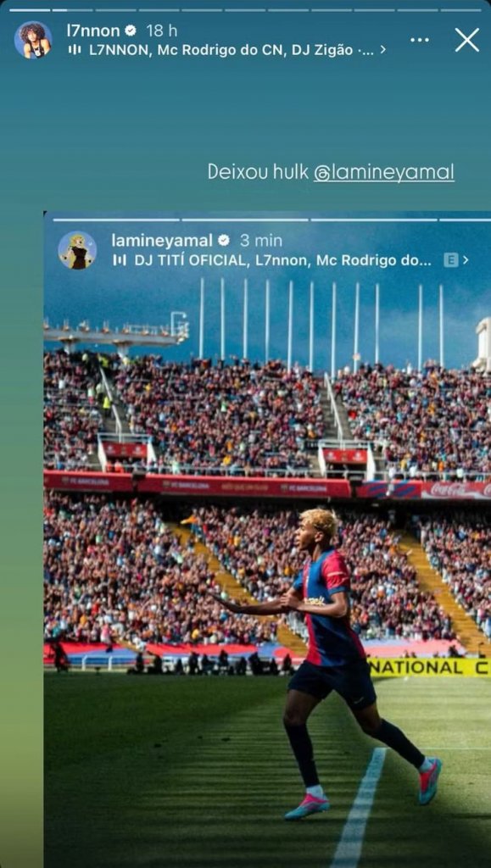This screenshot has height=868, width=491.
Task: Jump to the first story progress segment
Action: [x=30, y=10]
